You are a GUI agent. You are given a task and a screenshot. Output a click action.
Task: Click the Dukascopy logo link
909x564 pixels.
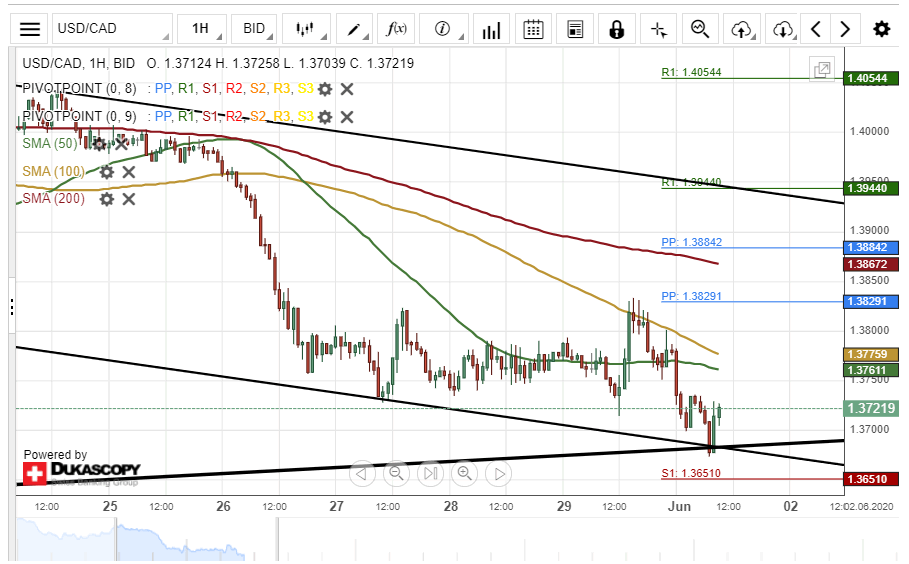tap(82, 473)
